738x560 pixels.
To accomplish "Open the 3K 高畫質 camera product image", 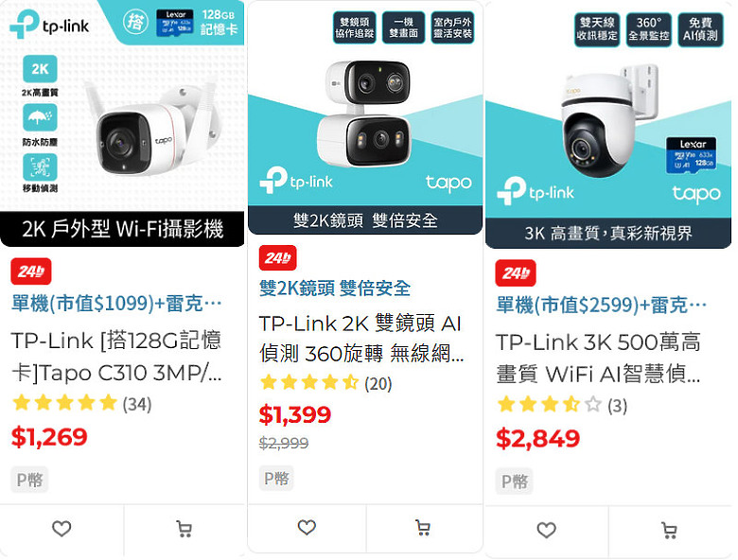I will (608, 124).
